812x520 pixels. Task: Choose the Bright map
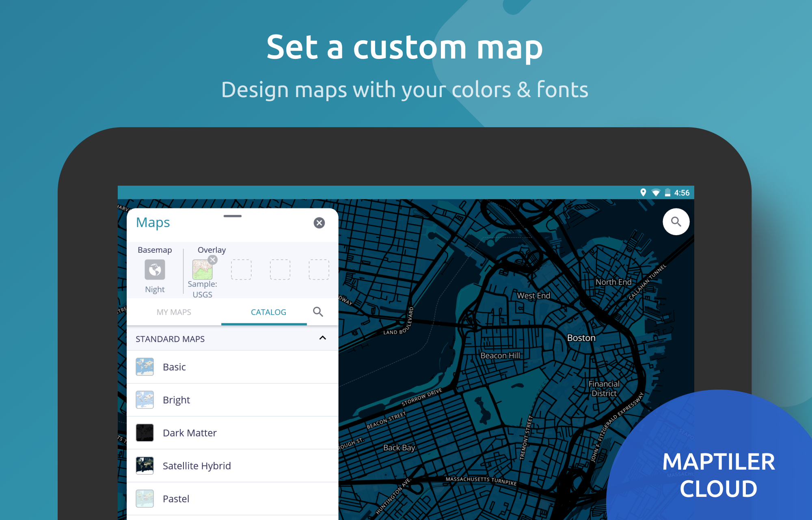(x=233, y=400)
